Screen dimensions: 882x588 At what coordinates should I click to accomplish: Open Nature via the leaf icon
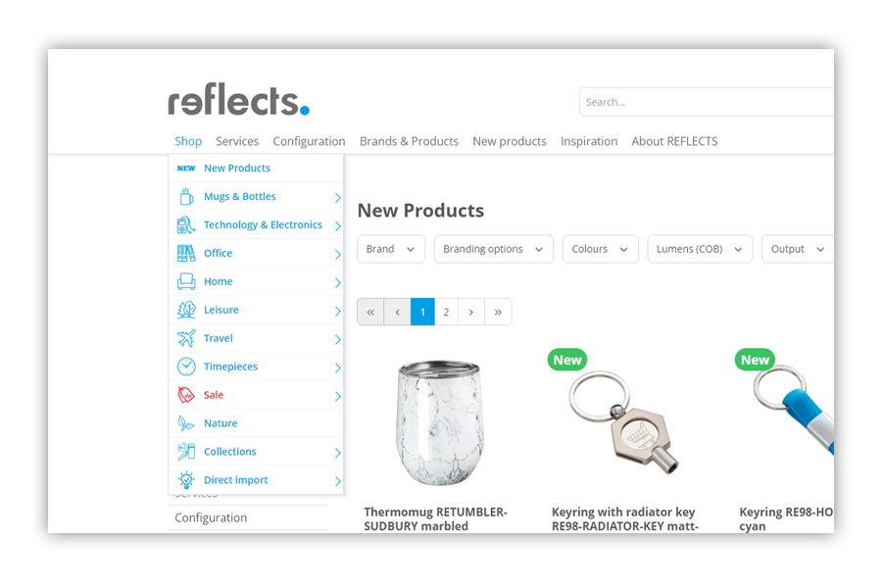[x=186, y=423]
